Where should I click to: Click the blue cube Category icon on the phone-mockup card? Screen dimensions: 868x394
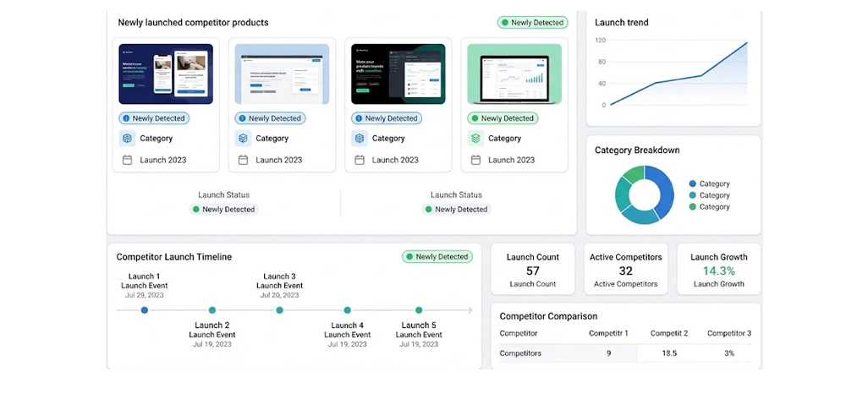coord(127,139)
